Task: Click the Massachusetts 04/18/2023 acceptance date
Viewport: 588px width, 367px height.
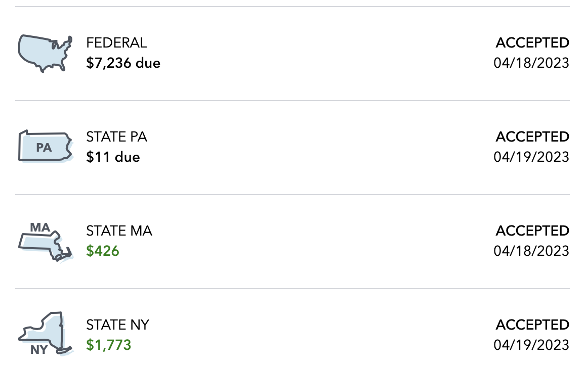Action: point(531,251)
